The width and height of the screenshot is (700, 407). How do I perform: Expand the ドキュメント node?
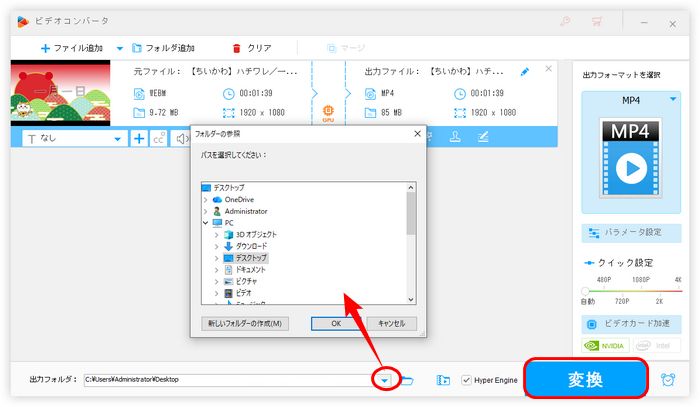[x=217, y=270]
